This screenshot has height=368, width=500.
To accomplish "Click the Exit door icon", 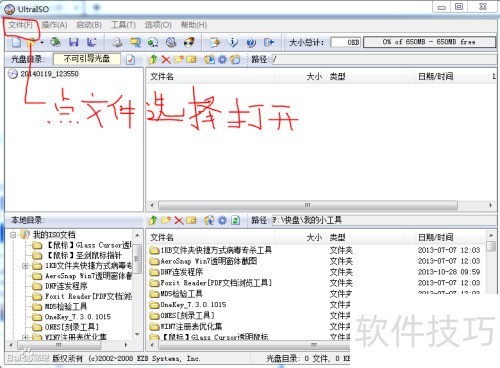I will pos(269,42).
